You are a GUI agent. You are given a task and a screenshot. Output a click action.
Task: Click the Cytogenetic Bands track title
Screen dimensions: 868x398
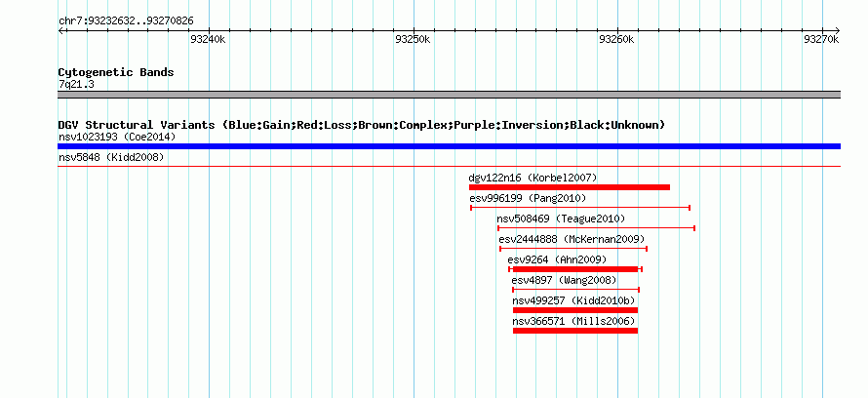click(116, 72)
